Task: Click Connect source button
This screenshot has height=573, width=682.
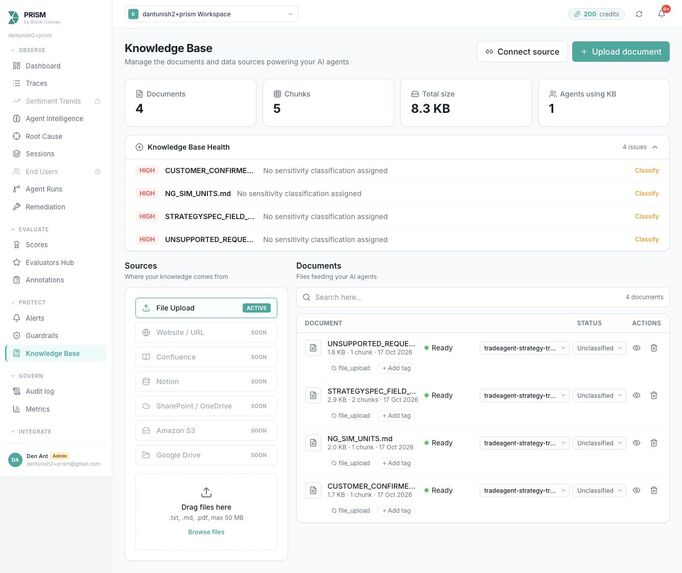Action: (522, 52)
